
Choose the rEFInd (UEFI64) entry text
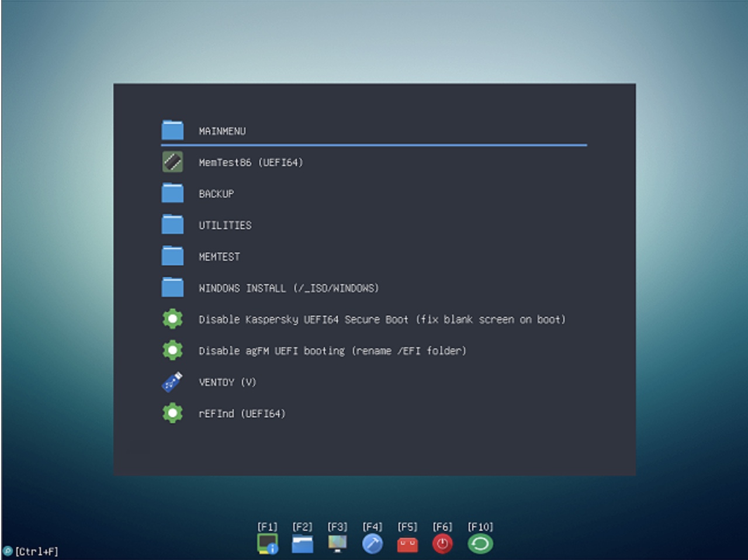pyautogui.click(x=242, y=414)
